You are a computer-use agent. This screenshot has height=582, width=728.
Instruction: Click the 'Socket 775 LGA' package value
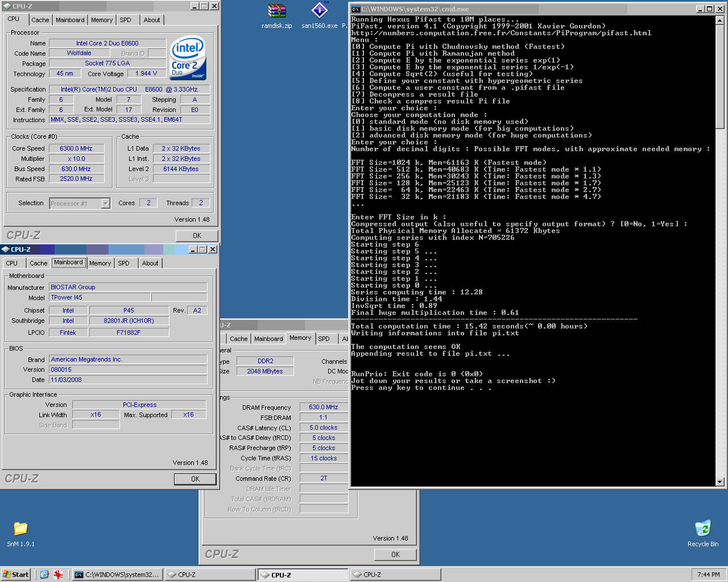coord(107,64)
